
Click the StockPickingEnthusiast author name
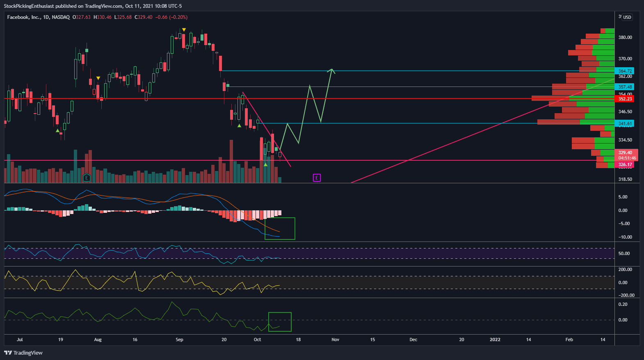tap(29, 6)
